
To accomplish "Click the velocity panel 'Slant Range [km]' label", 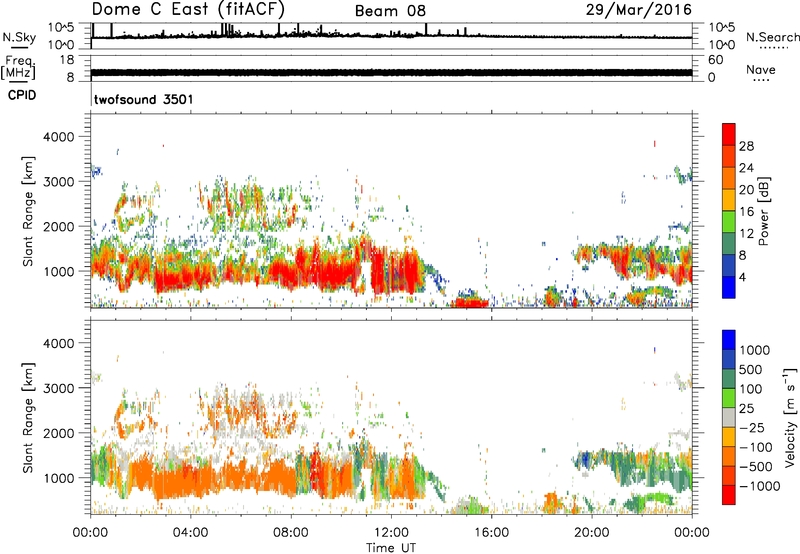I will (x=28, y=417).
